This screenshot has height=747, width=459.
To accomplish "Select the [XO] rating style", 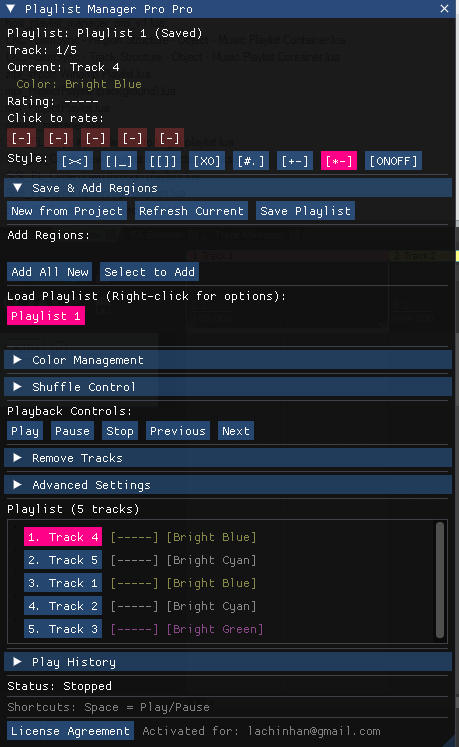I will coord(207,161).
